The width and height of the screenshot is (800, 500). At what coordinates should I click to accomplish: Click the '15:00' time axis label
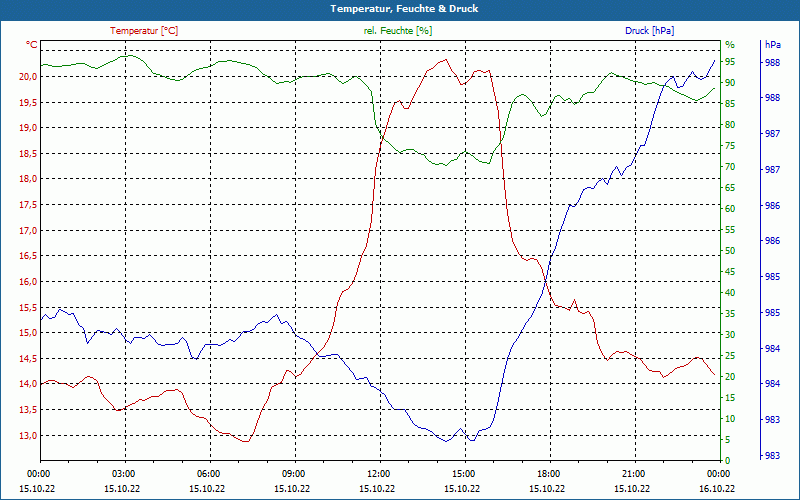[462, 473]
